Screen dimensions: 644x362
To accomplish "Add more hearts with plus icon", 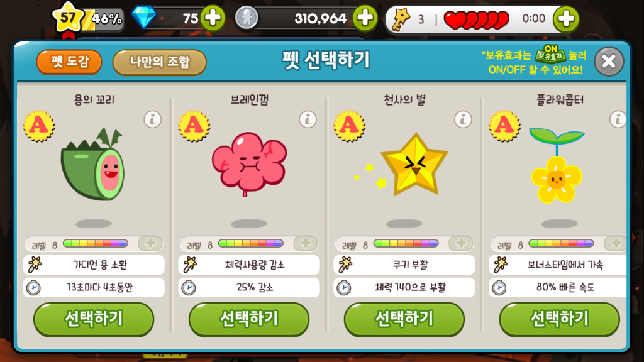I will click(566, 19).
